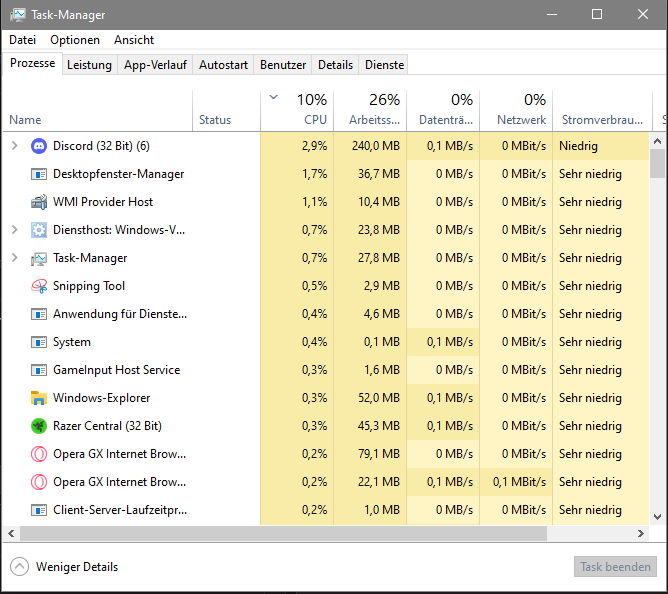Collapse view with Weniger Details
This screenshot has height=594, width=668.
coord(64,567)
